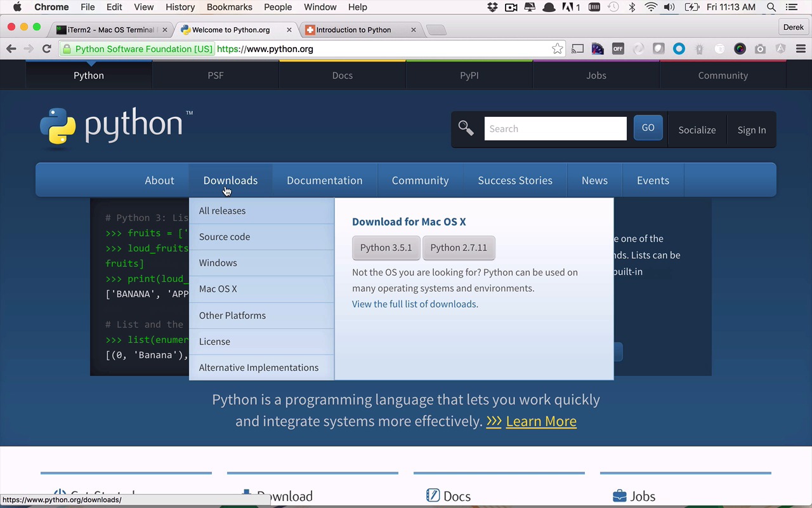Screen dimensions: 812x508
Task: Click the battery charging menu bar icon
Action: (x=691, y=7)
